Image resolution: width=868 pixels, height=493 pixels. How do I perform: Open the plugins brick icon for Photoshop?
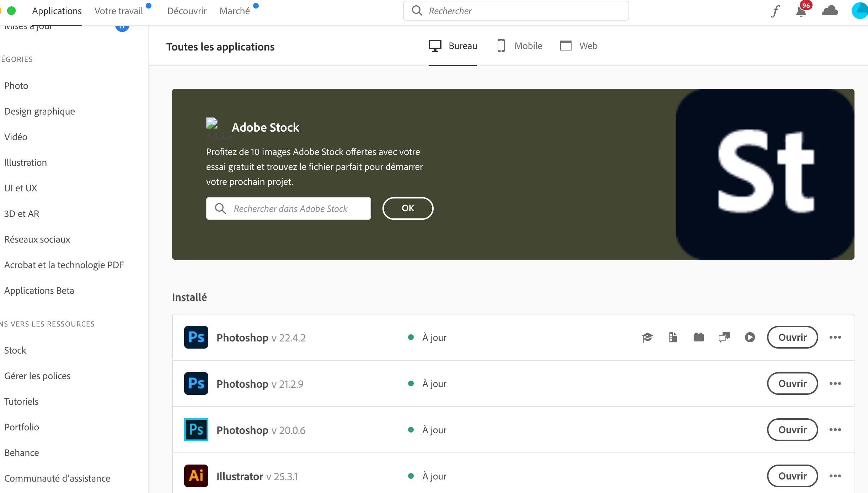point(698,337)
